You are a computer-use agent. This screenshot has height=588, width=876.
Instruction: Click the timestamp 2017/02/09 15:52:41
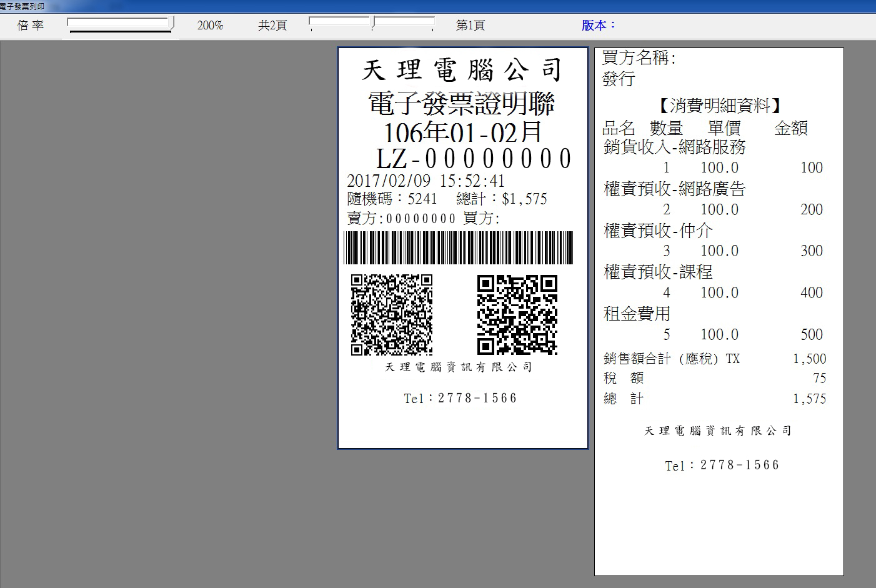(x=426, y=181)
